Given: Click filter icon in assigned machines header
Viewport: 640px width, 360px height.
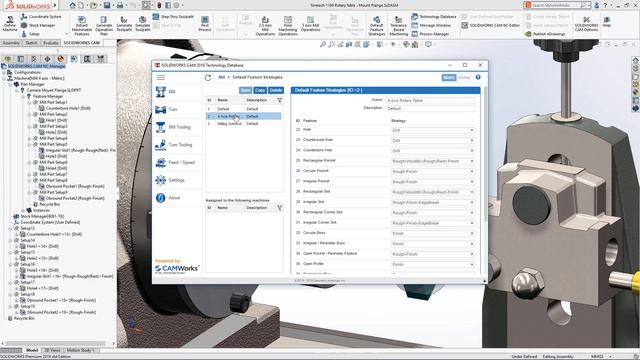Looking at the screenshot, I should pyautogui.click(x=280, y=208).
